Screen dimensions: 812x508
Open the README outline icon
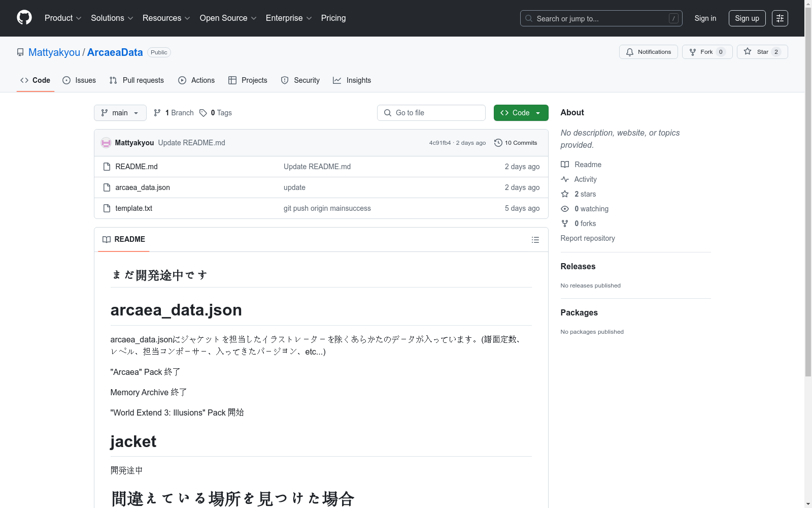point(535,240)
